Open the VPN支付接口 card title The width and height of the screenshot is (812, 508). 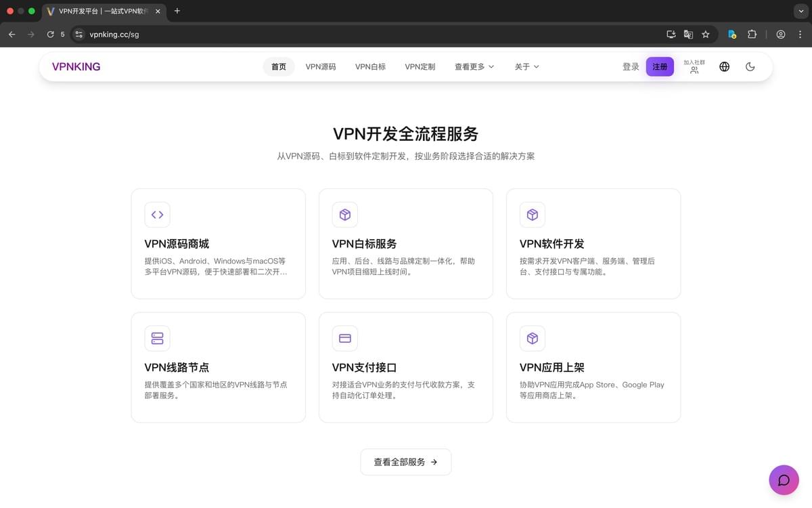tap(364, 367)
